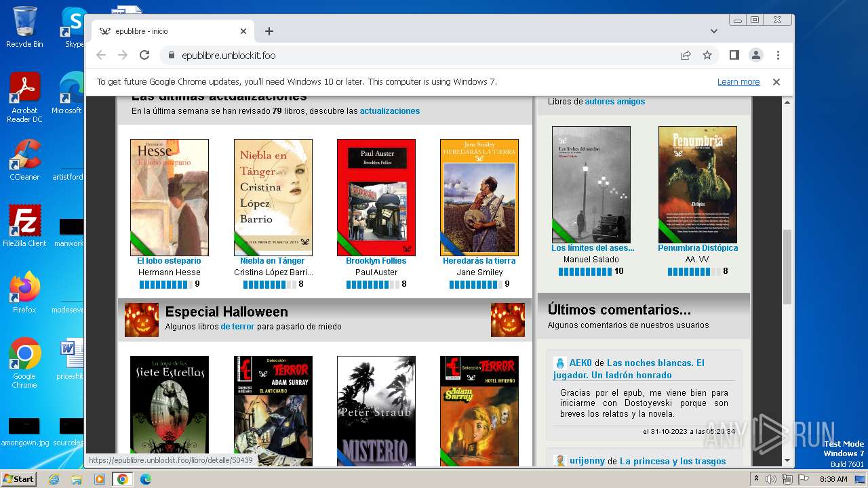This screenshot has height=488, width=868.
Task: Open the Learn more link
Action: pos(738,82)
